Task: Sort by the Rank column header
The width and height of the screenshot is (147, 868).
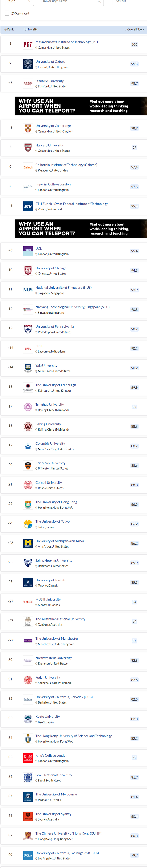Action: tap(9, 29)
